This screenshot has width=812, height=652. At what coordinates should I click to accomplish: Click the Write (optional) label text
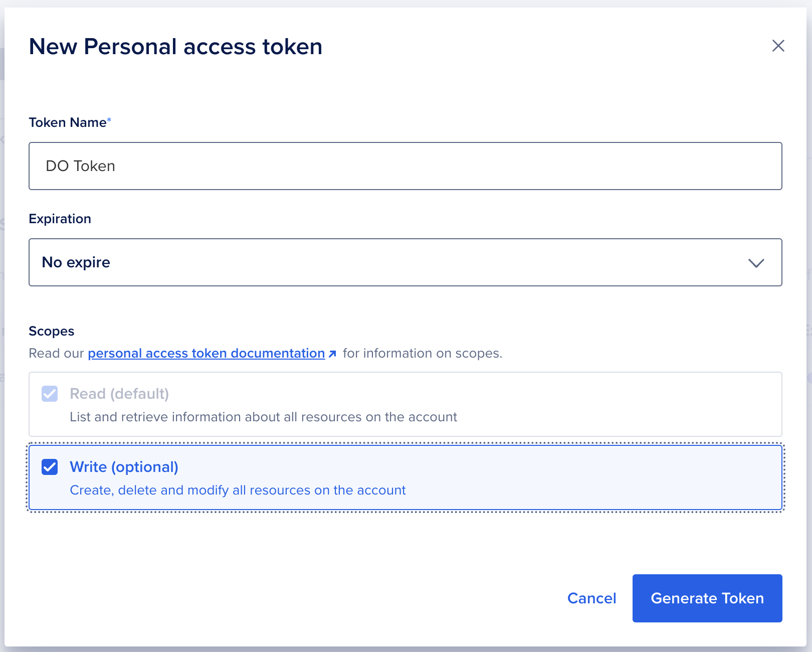[124, 467]
